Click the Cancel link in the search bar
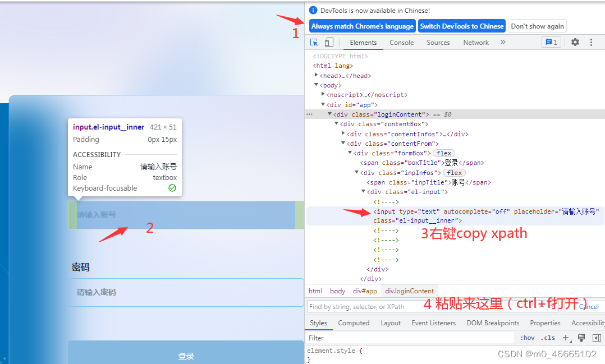 pyautogui.click(x=588, y=306)
